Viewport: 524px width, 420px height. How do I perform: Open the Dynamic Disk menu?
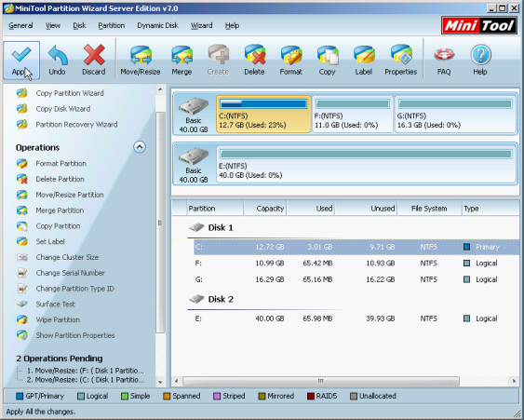[157, 26]
